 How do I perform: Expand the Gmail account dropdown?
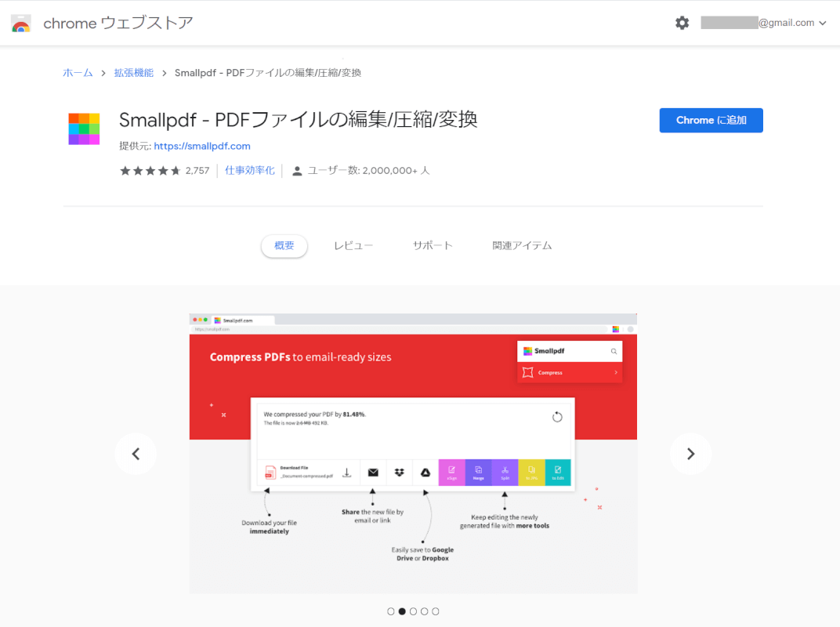[822, 24]
